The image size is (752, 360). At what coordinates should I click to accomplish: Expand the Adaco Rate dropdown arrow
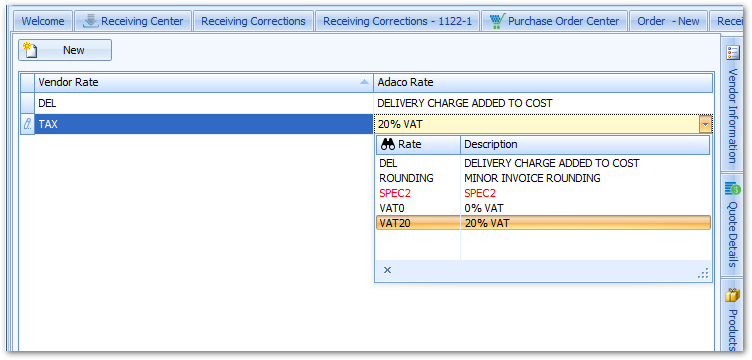705,125
